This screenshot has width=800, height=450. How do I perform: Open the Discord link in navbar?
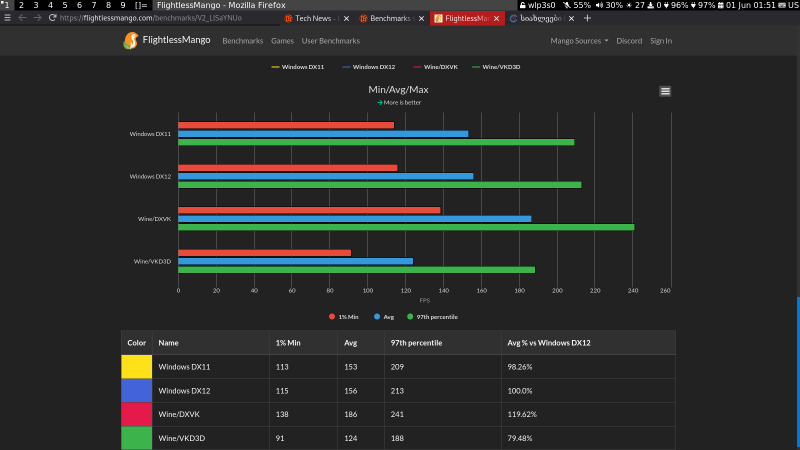coord(629,41)
